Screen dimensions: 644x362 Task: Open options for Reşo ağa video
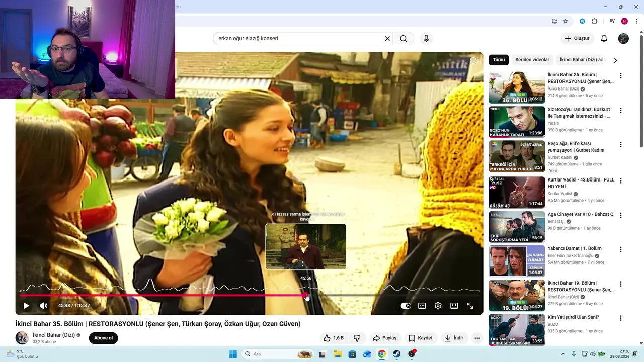(621, 144)
